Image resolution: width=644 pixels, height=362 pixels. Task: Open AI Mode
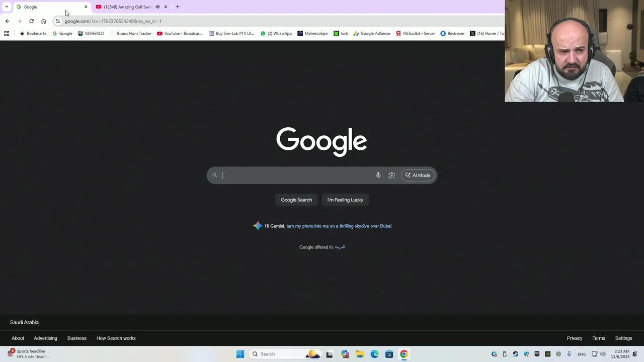418,175
